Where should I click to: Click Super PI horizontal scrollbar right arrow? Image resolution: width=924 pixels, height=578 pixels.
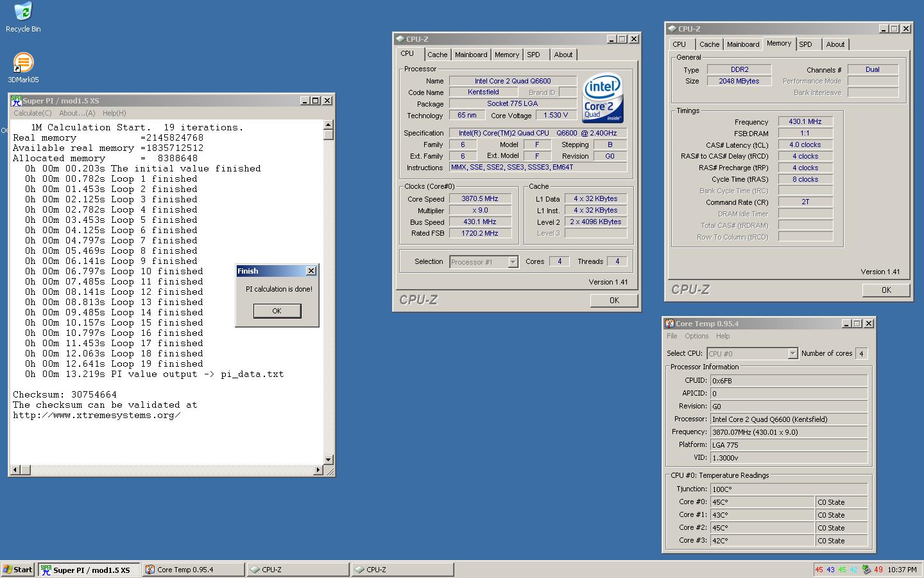pyautogui.click(x=318, y=470)
